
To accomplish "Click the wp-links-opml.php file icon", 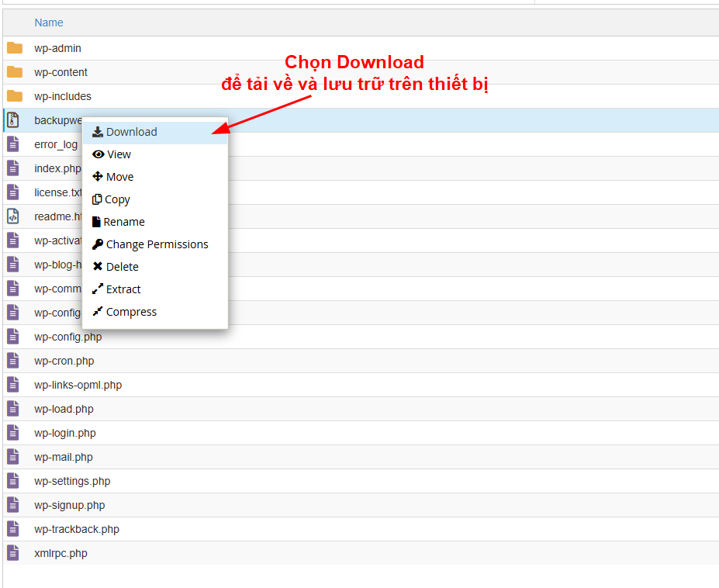I will coord(13,384).
